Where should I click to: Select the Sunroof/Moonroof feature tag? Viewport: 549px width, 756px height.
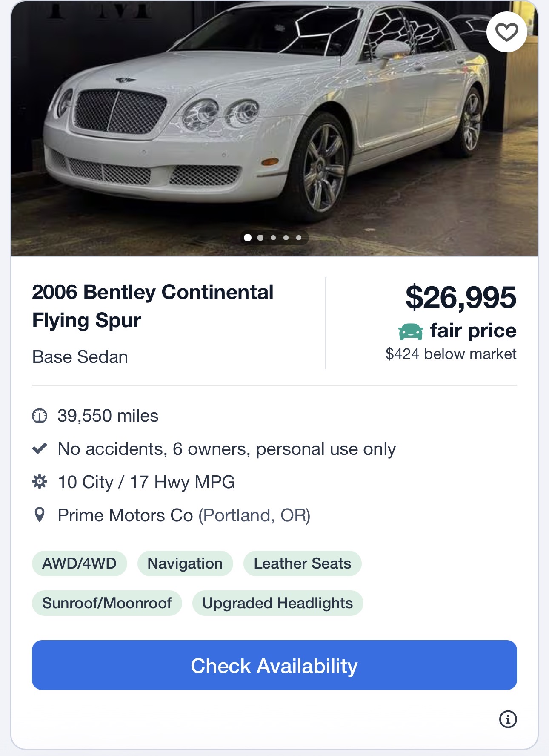[x=107, y=603]
